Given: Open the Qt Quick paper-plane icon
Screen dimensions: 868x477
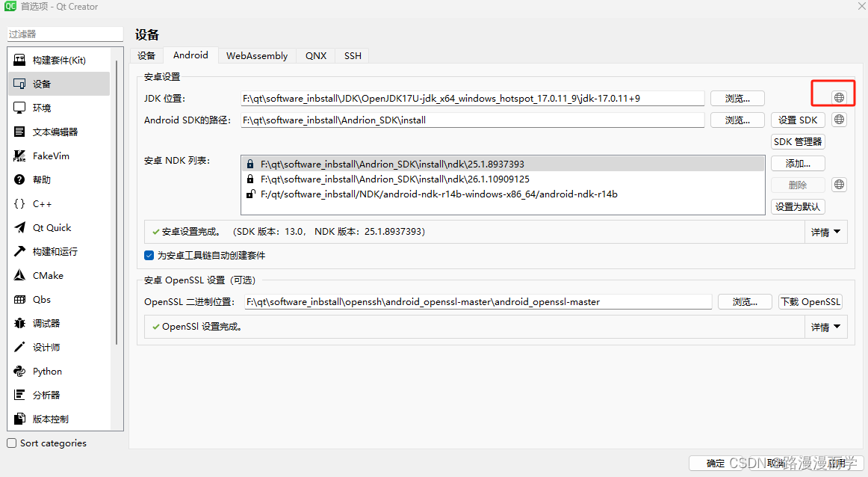Looking at the screenshot, I should click(19, 227).
